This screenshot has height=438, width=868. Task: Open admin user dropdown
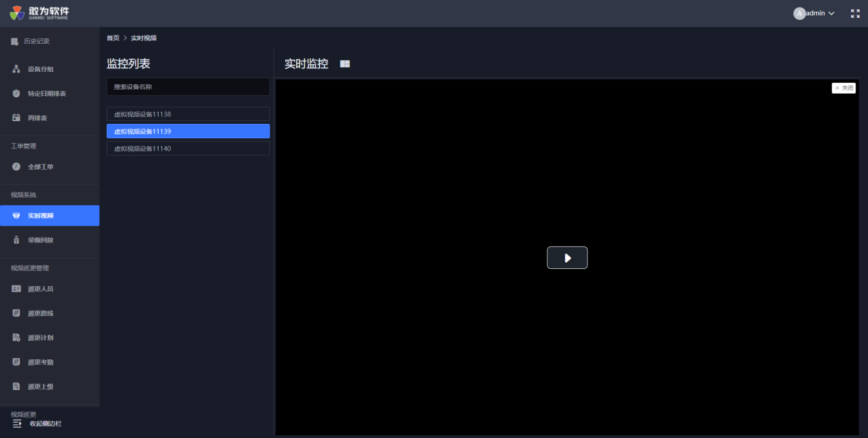814,14
